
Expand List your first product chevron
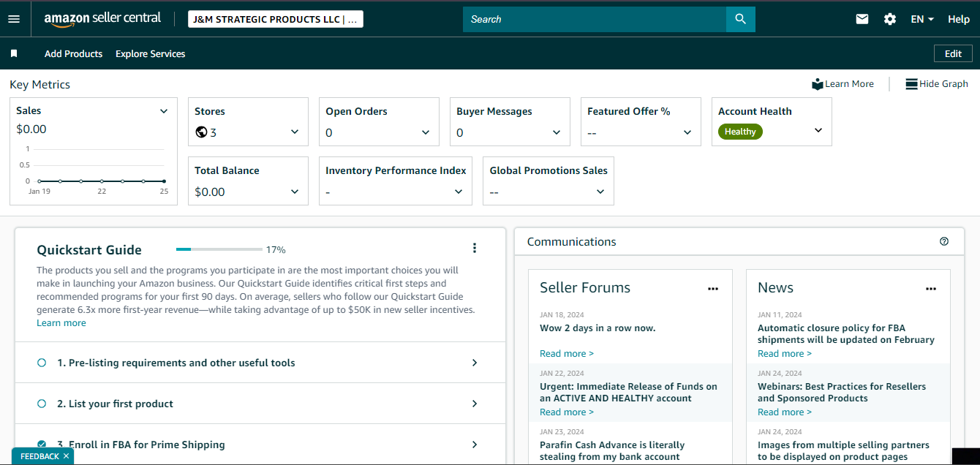475,404
